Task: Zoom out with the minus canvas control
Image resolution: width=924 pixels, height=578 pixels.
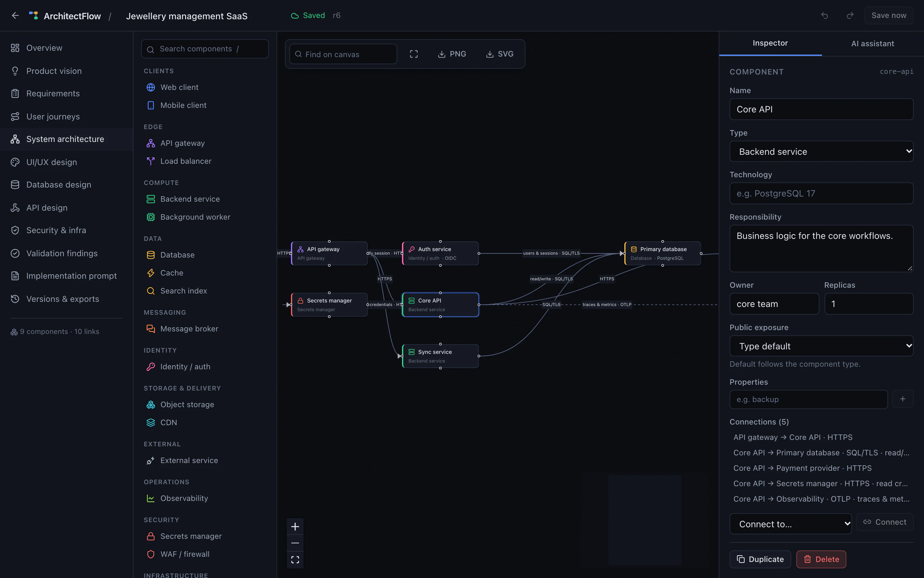Action: [295, 543]
